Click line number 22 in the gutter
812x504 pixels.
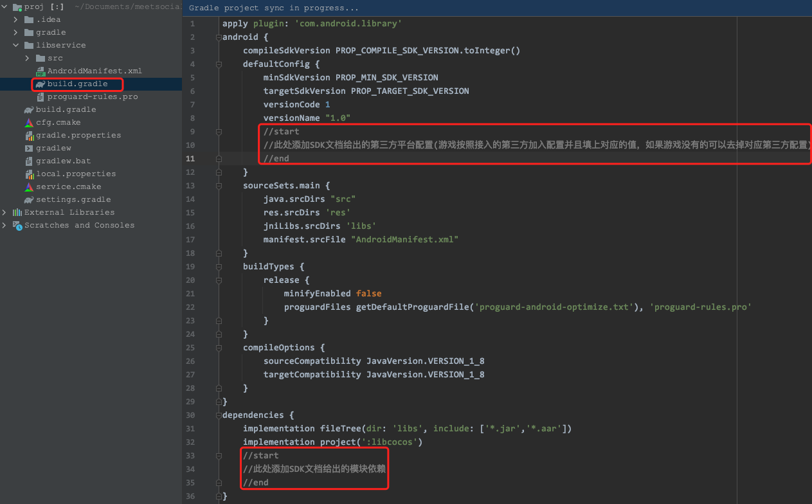pyautogui.click(x=190, y=307)
